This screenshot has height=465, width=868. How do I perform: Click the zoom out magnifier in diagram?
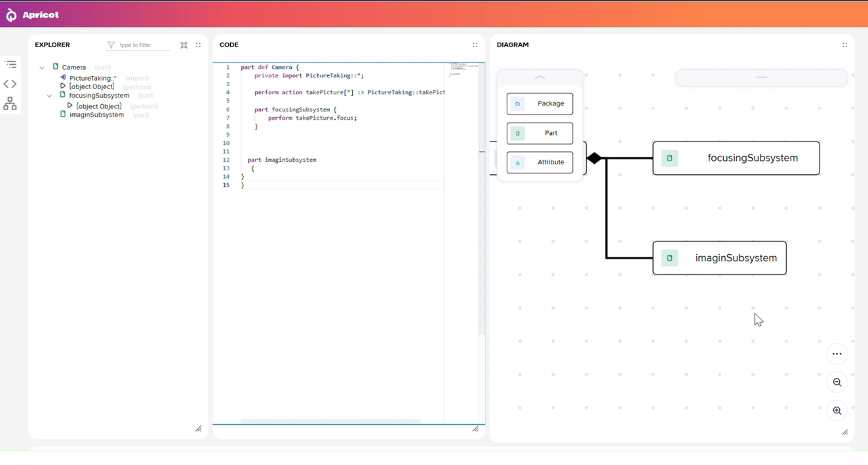click(x=837, y=382)
